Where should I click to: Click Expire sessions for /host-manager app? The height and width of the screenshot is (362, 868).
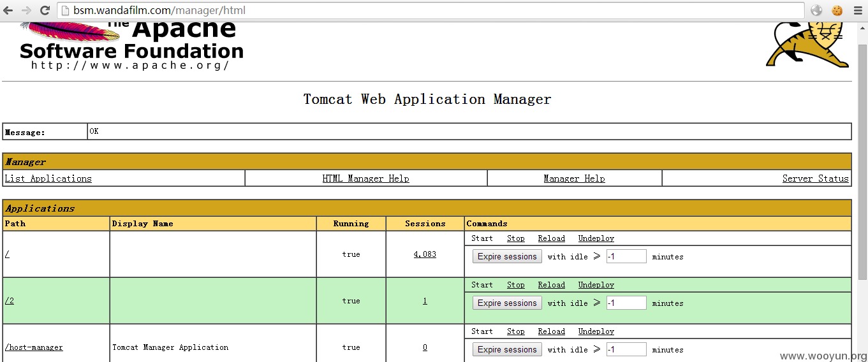pyautogui.click(x=507, y=349)
